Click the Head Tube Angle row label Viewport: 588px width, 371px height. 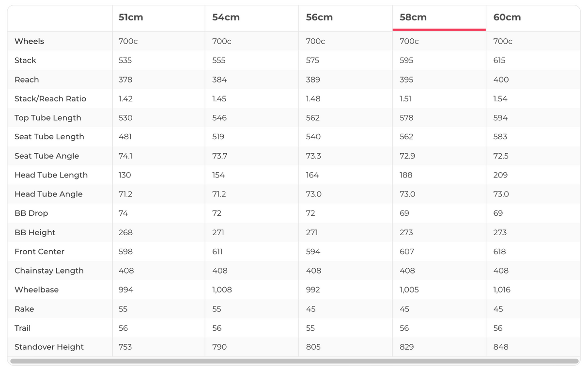pos(48,194)
